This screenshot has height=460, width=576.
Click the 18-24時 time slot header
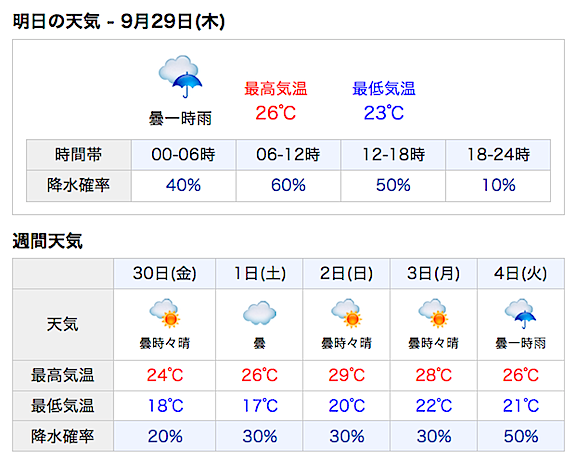(x=498, y=155)
